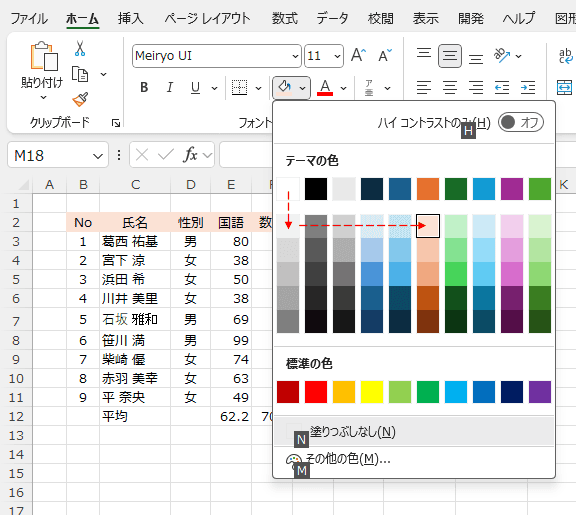The height and width of the screenshot is (515, 576).
Task: Pick the orange theme color
Action: coord(428,189)
